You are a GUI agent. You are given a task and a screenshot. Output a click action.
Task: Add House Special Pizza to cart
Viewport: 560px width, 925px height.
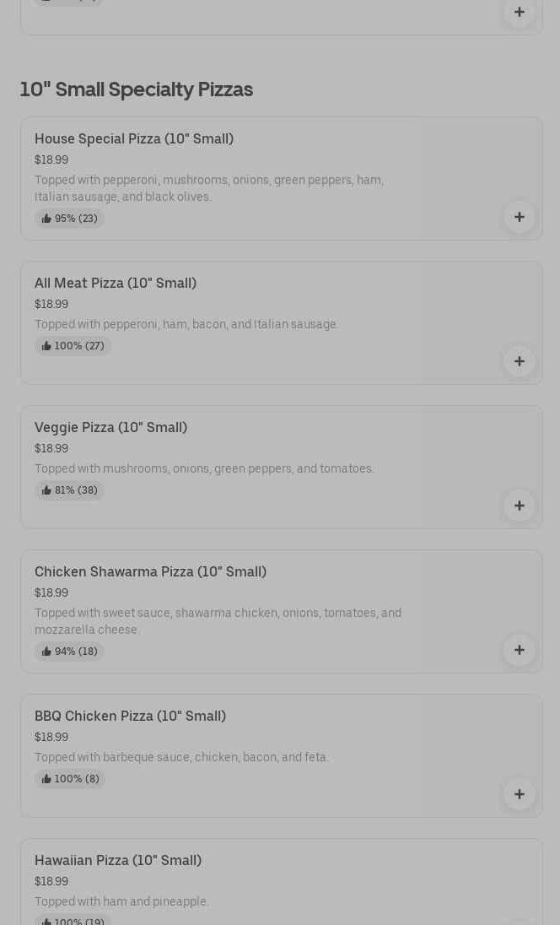(520, 217)
